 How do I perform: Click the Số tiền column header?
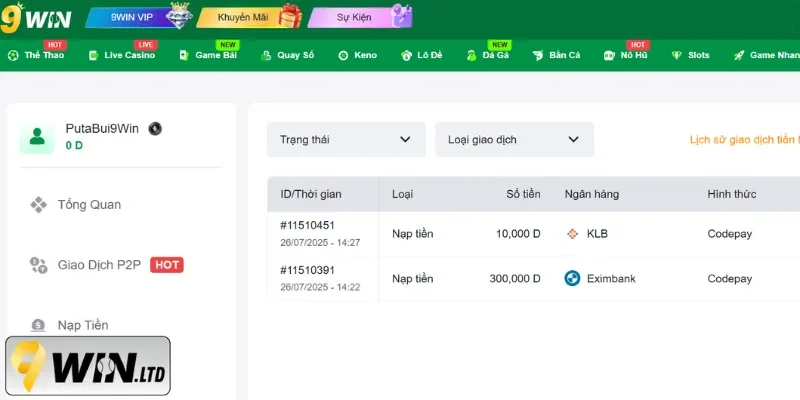click(523, 194)
